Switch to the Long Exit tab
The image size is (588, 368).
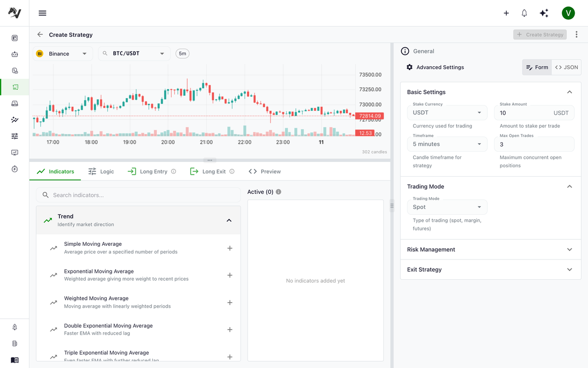click(x=212, y=172)
